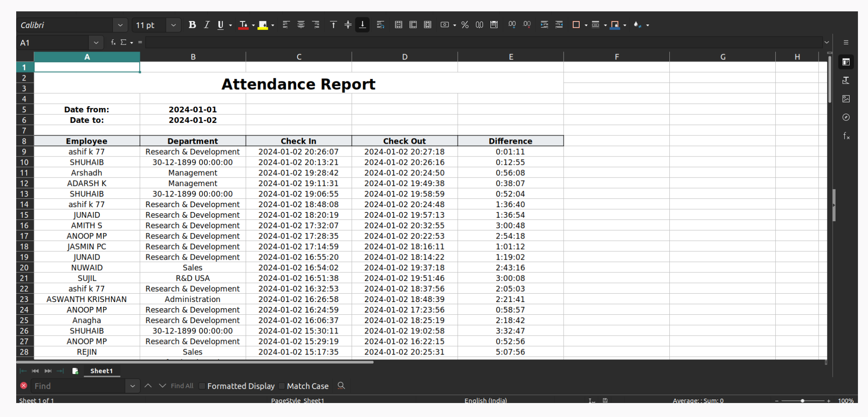Image resolution: width=868 pixels, height=417 pixels.
Task: Align cell content to bottom
Action: point(363,25)
